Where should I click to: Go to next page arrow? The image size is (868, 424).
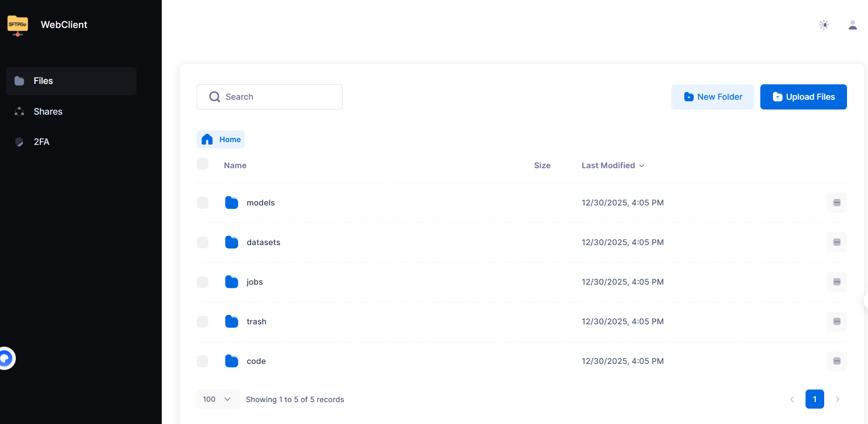point(837,399)
